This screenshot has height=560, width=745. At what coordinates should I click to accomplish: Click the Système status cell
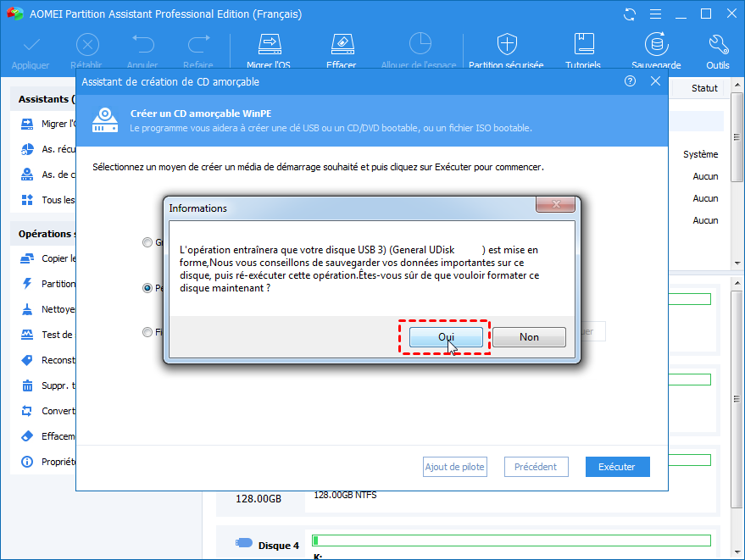pyautogui.click(x=700, y=154)
